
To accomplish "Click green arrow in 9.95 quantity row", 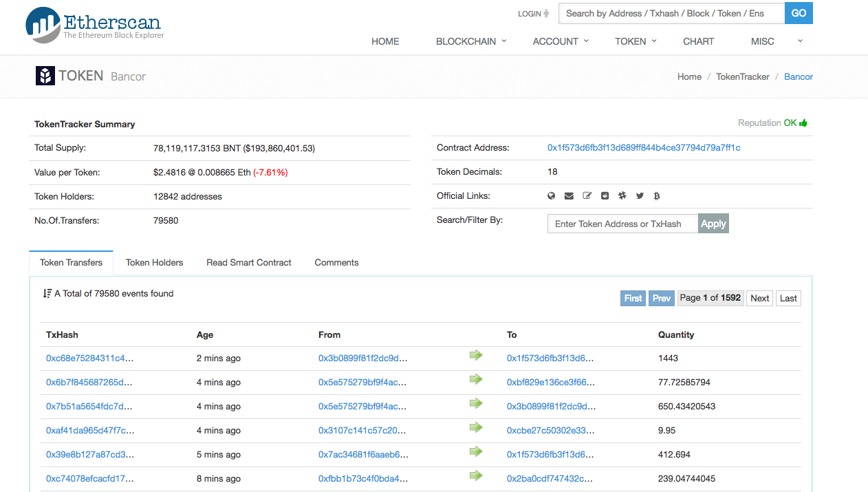I will click(475, 427).
